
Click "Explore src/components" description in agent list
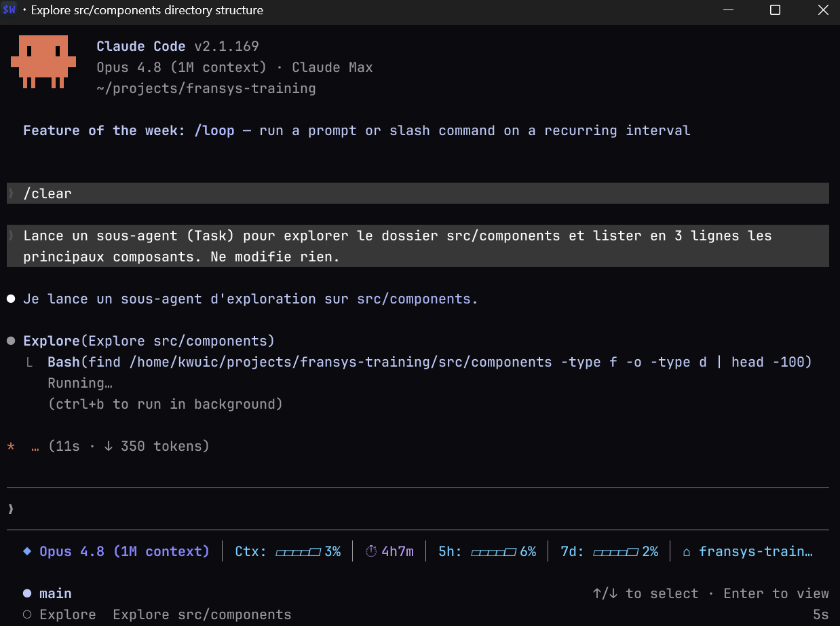tap(202, 614)
